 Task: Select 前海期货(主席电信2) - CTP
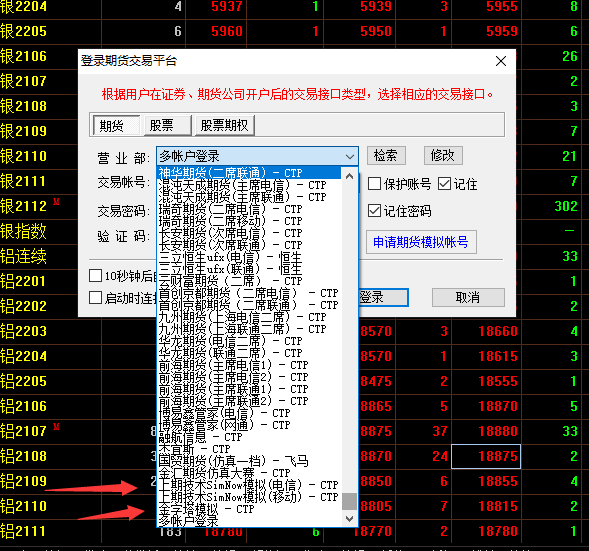click(249, 377)
